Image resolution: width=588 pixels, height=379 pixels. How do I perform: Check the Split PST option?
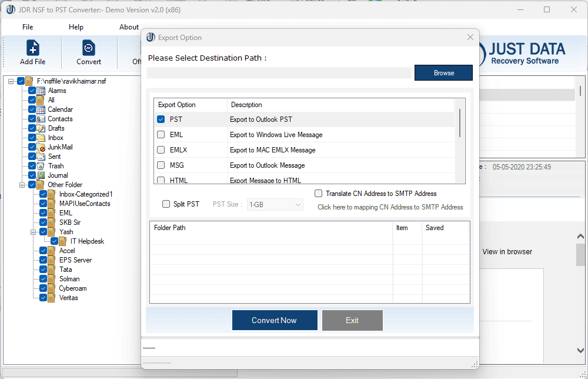point(165,203)
